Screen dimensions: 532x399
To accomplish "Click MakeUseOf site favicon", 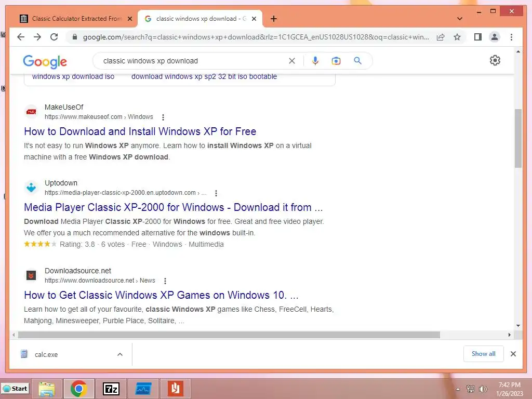I will point(31,112).
